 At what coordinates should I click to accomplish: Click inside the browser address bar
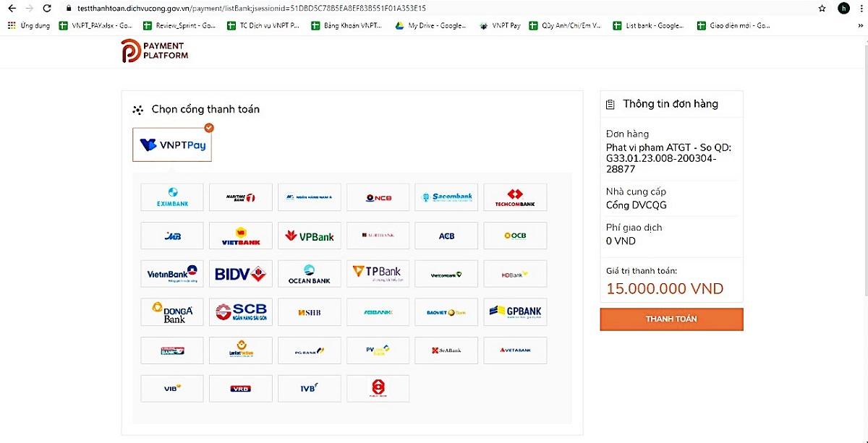pyautogui.click(x=289, y=9)
